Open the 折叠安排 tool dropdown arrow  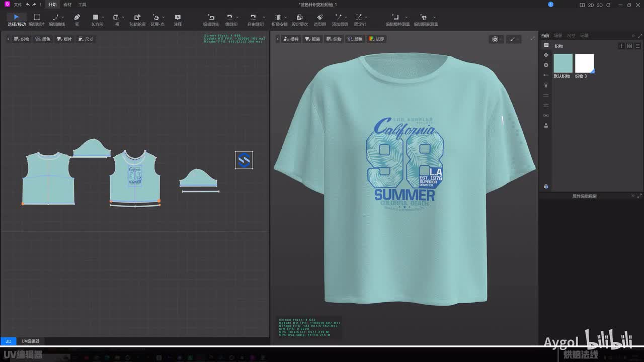point(286,18)
